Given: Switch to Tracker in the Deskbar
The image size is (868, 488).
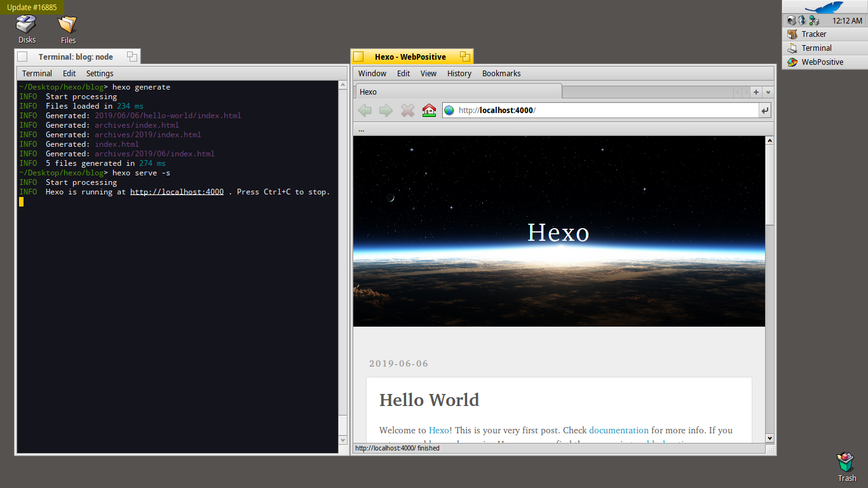Looking at the screenshot, I should [x=824, y=34].
